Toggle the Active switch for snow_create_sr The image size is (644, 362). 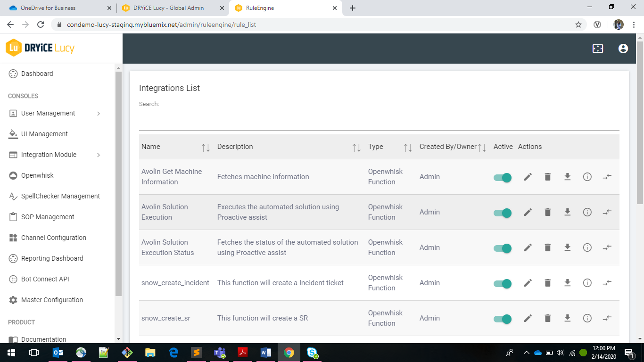click(503, 318)
